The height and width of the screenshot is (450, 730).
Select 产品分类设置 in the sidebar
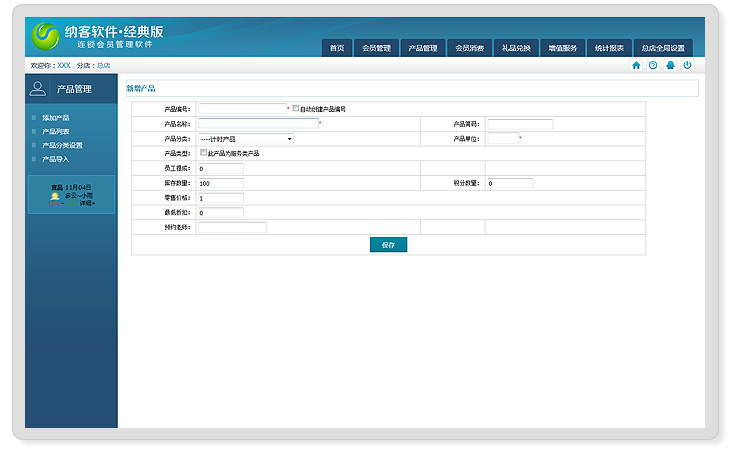62,145
